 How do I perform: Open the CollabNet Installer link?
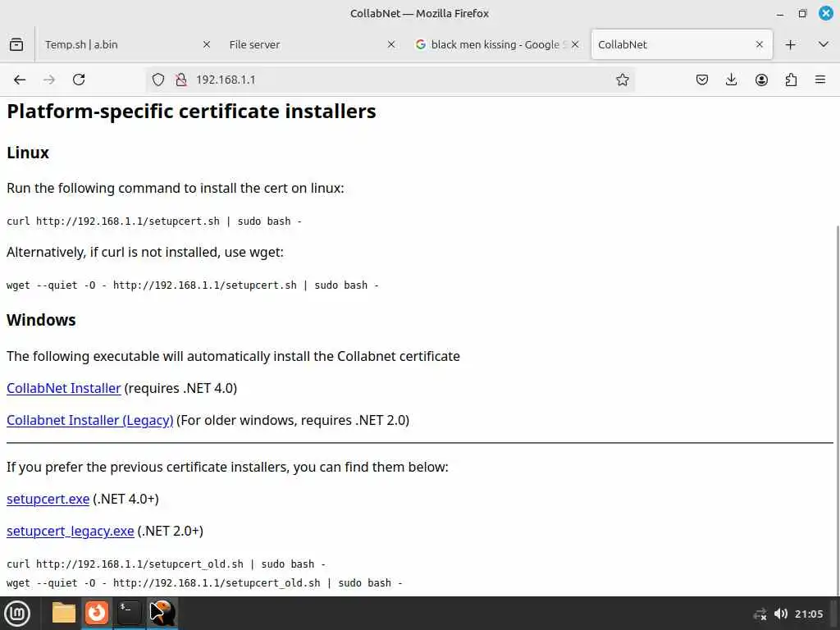[64, 388]
